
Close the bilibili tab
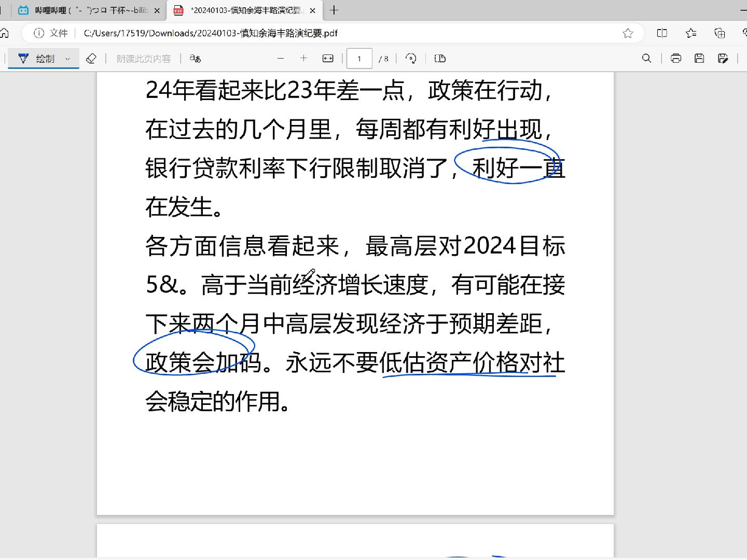tap(157, 10)
